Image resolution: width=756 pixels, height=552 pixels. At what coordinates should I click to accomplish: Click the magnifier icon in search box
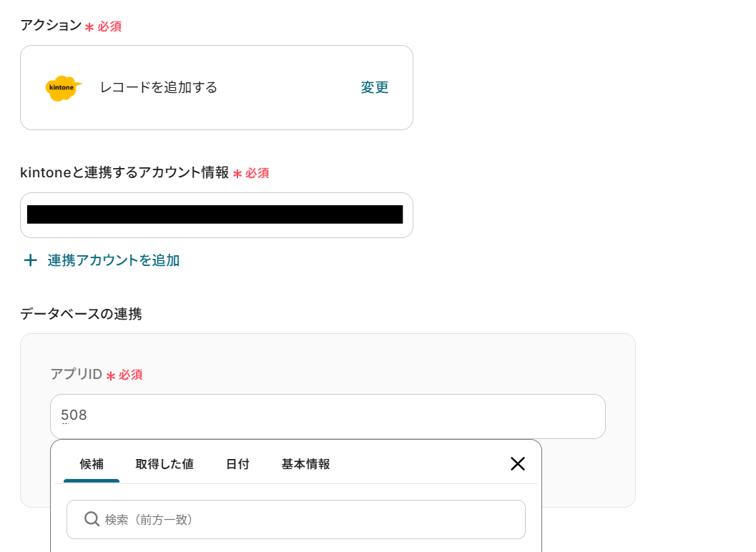(92, 519)
